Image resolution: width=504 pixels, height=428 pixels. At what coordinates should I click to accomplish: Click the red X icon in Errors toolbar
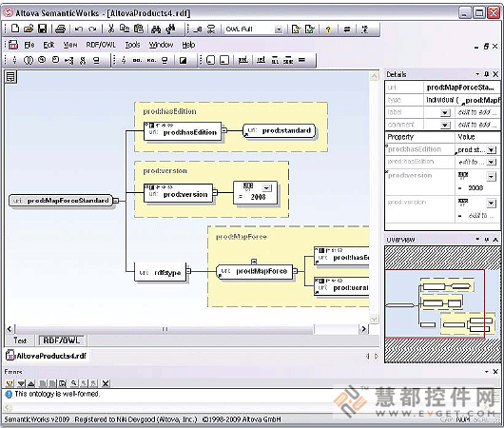click(106, 383)
